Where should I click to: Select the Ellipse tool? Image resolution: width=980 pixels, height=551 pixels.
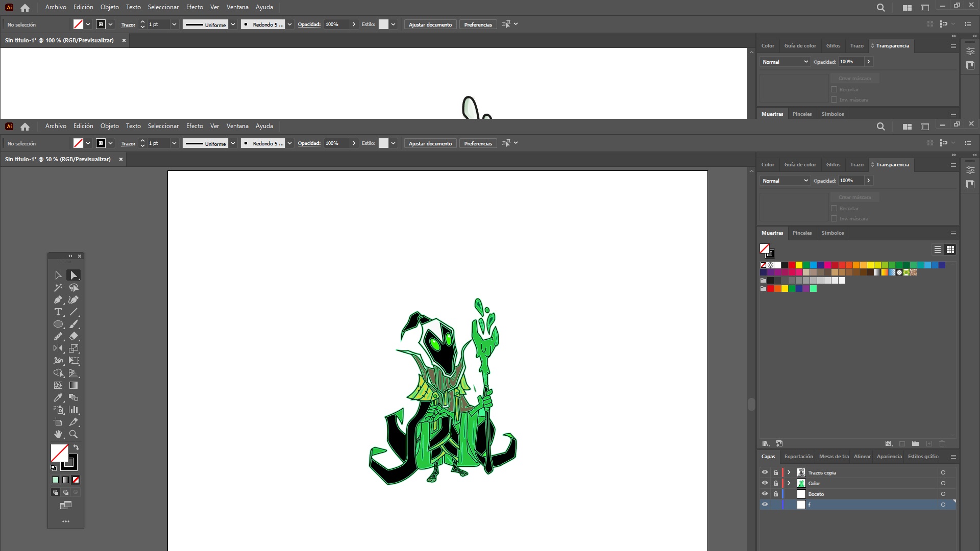58,324
